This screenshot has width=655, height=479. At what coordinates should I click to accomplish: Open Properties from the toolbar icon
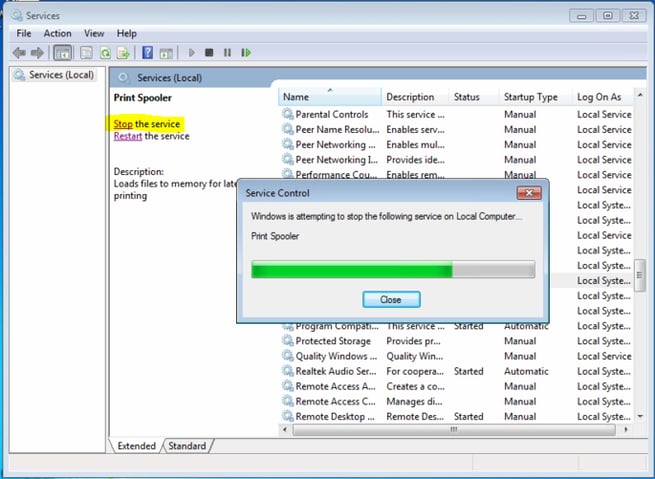tap(85, 52)
